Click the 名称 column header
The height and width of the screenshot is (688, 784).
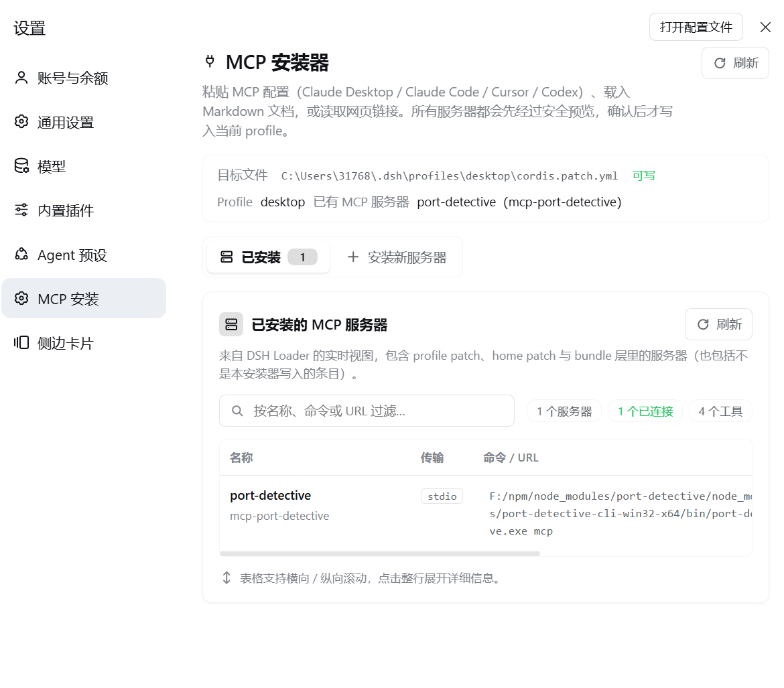click(241, 458)
